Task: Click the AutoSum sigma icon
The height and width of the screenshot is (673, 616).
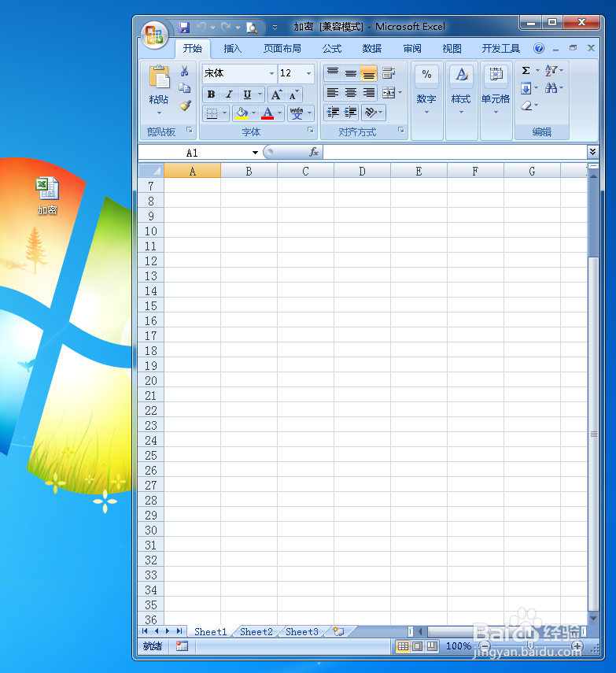Action: tap(526, 70)
